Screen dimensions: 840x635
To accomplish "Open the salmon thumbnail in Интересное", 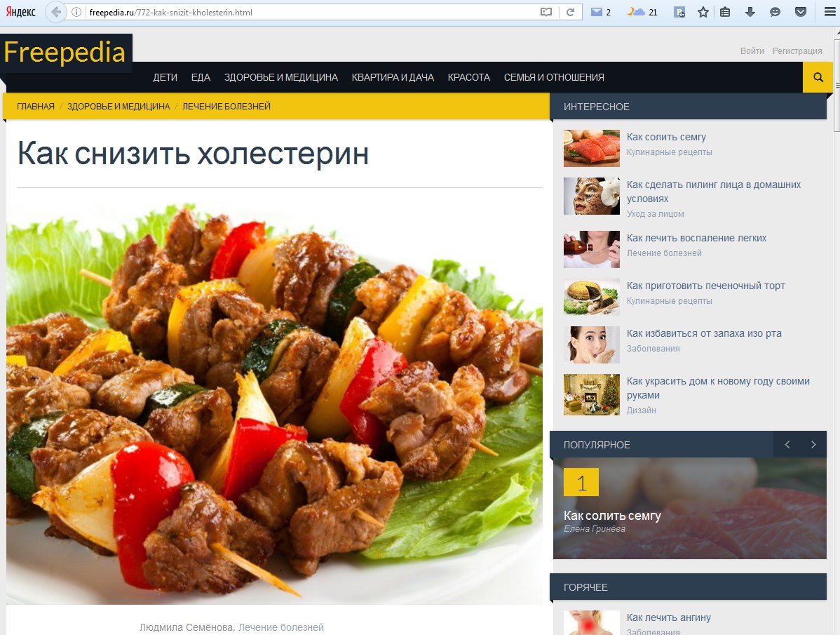I will point(591,149).
